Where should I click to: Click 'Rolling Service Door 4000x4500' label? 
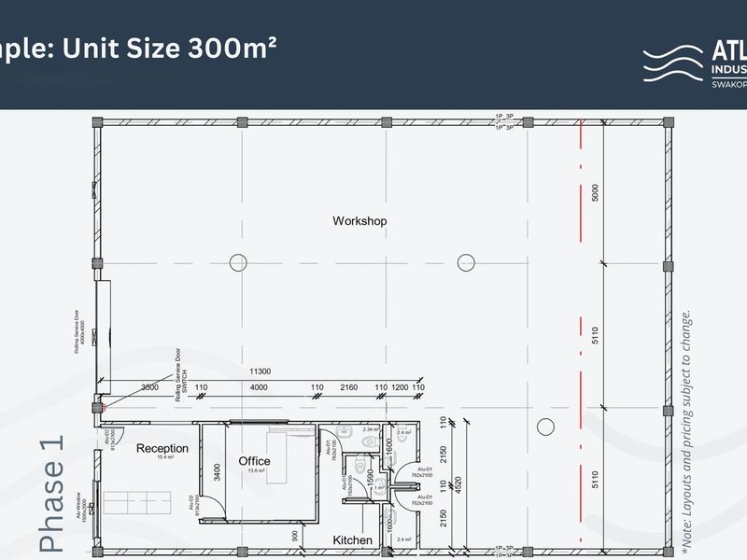(x=79, y=331)
